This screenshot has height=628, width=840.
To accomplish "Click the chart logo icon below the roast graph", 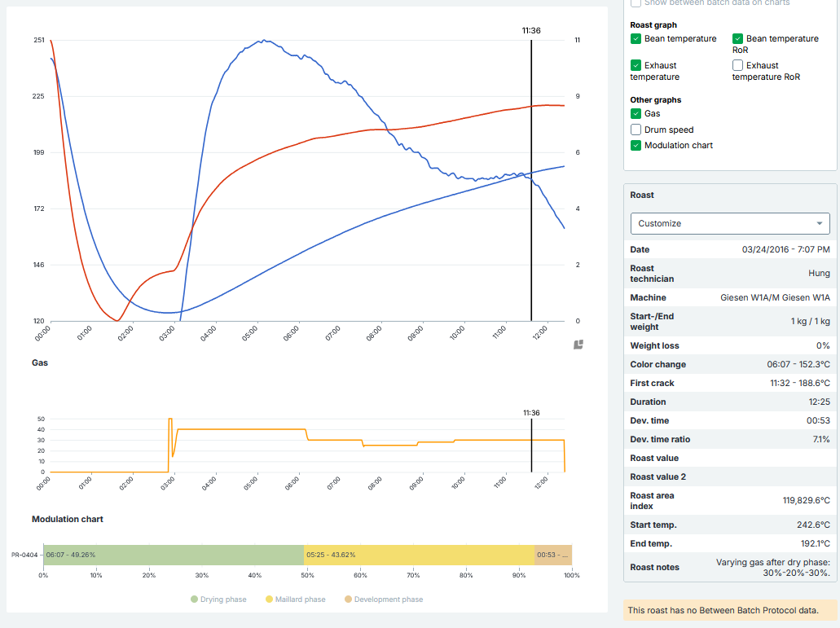I will point(578,345).
